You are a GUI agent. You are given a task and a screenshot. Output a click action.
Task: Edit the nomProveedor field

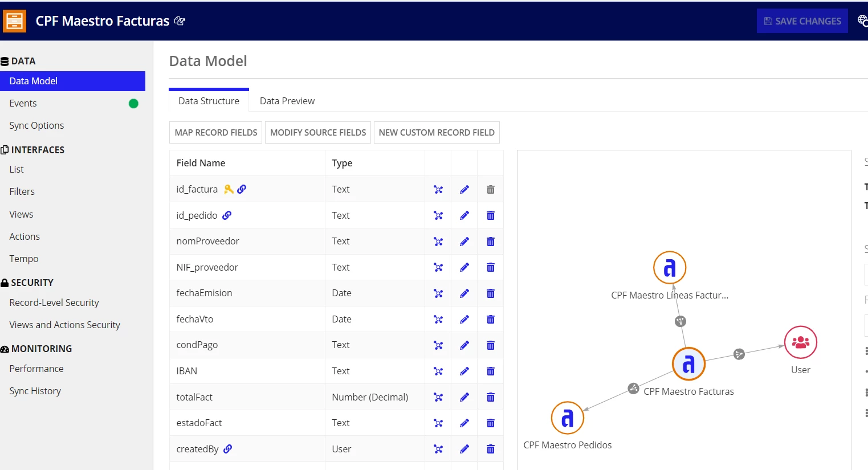click(x=464, y=242)
